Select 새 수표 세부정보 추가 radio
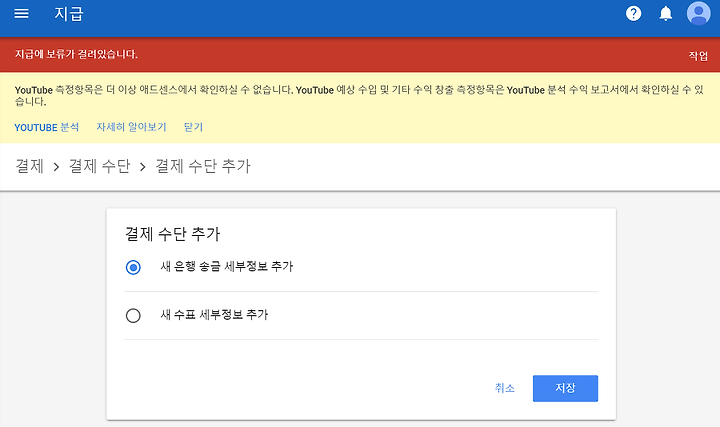 coord(133,315)
